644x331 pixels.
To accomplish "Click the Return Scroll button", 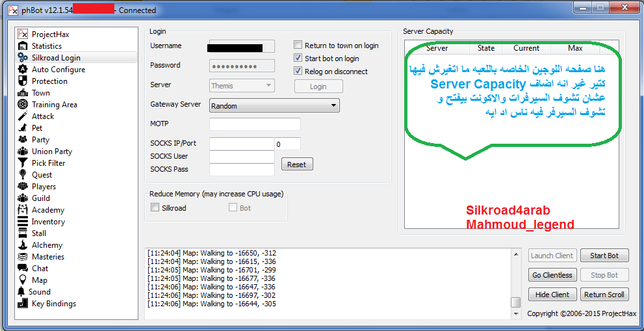I will point(604,295).
